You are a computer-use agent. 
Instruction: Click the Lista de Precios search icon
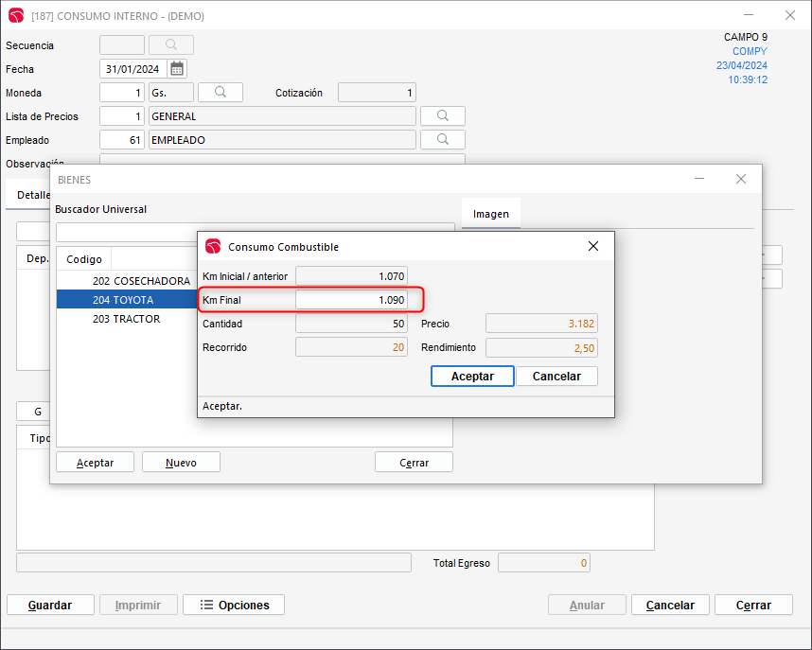pyautogui.click(x=442, y=116)
